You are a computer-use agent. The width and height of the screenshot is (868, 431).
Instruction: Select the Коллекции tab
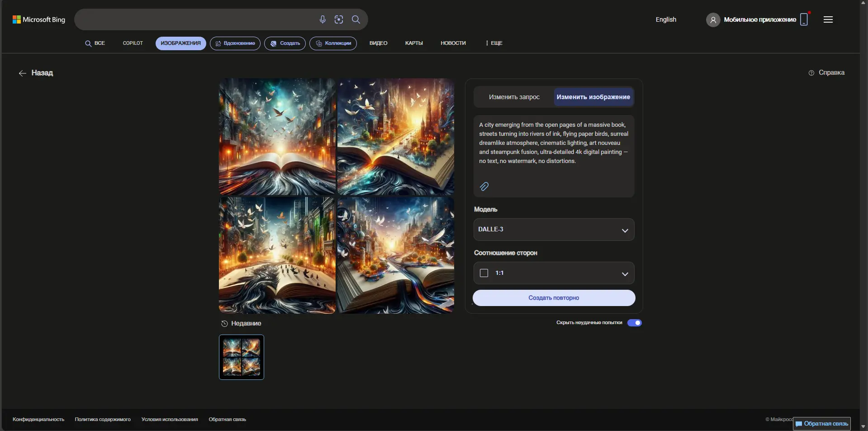point(333,43)
